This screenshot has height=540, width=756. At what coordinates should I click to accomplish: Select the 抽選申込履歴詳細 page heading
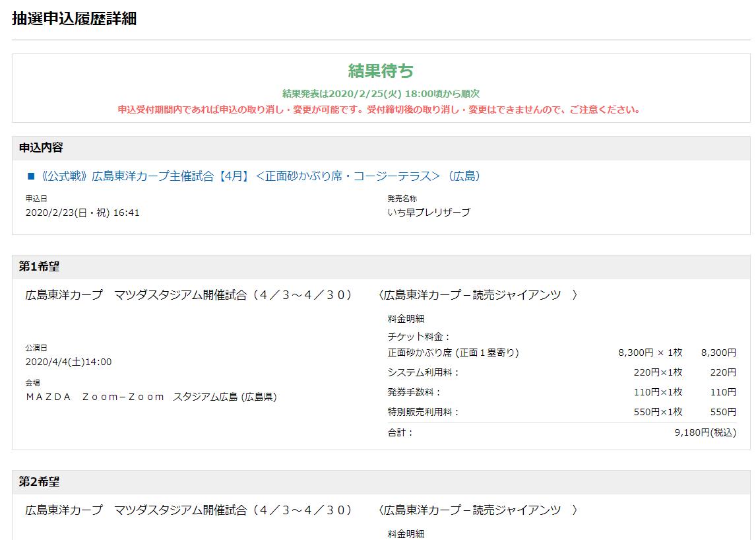pos(75,18)
